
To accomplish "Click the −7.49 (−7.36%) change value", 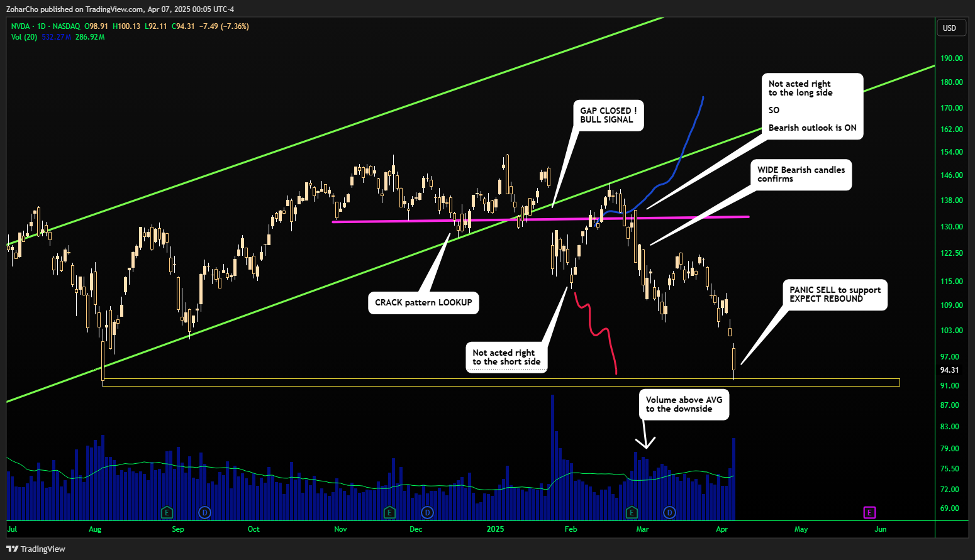I will click(224, 26).
